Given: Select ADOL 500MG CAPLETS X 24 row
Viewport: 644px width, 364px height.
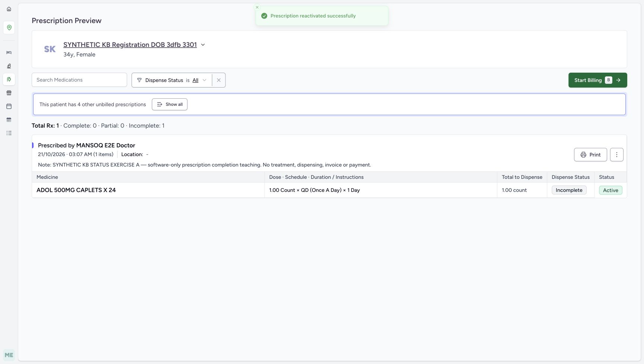Looking at the screenshot, I should coord(329,190).
